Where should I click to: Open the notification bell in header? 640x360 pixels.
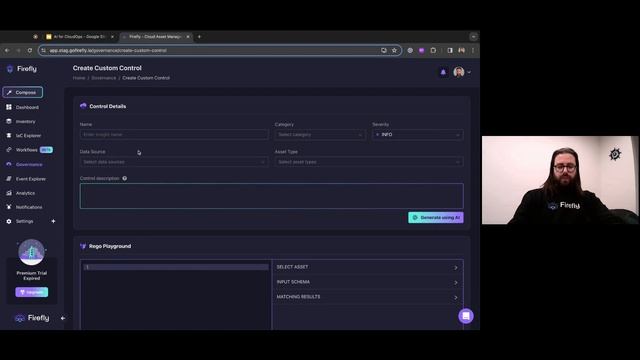click(x=443, y=72)
